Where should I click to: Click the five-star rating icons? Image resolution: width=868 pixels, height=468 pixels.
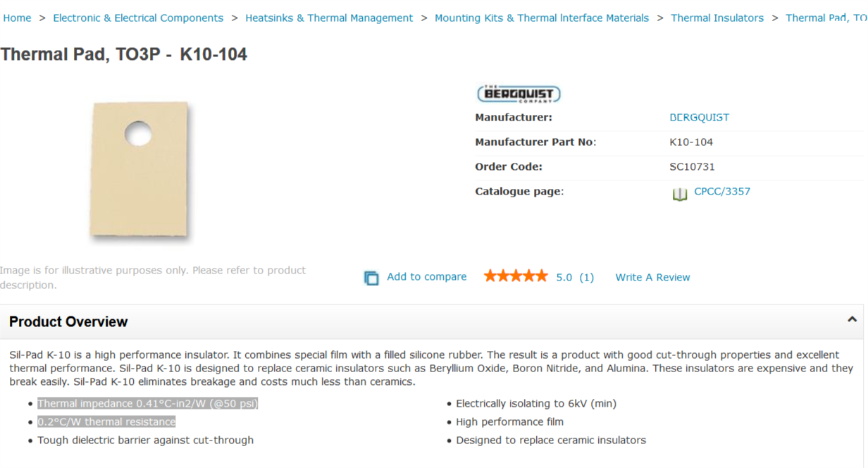point(516,276)
